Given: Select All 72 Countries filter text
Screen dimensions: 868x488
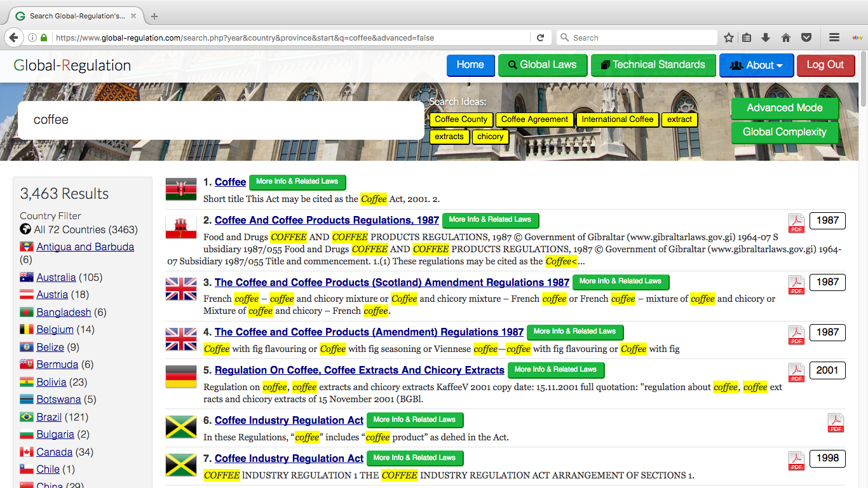Looking at the screenshot, I should click(x=86, y=230).
